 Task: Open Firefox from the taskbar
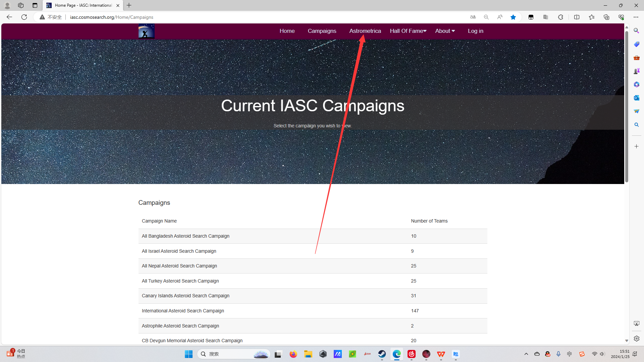click(293, 354)
